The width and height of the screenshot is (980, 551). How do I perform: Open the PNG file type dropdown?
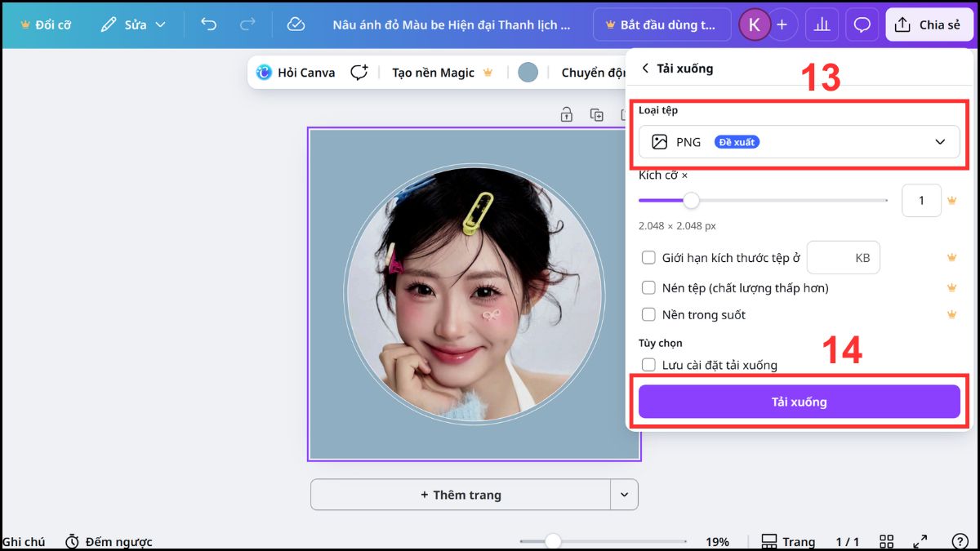[x=799, y=141]
